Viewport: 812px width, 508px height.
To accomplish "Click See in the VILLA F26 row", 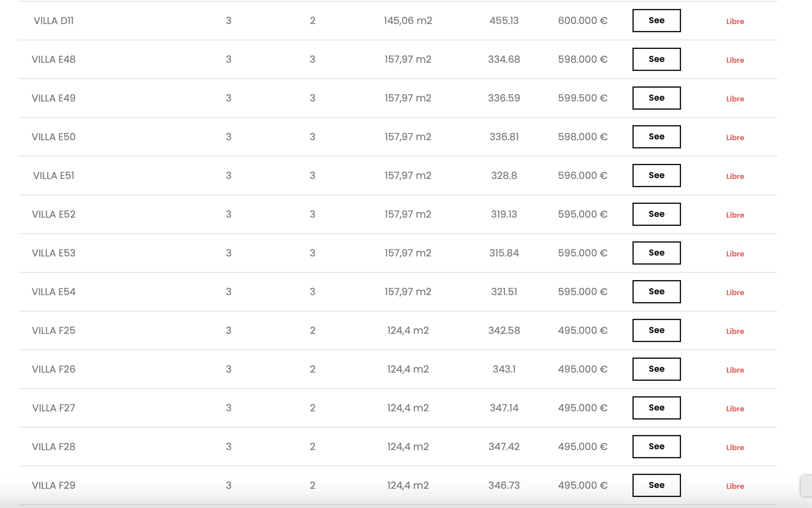I will click(657, 369).
